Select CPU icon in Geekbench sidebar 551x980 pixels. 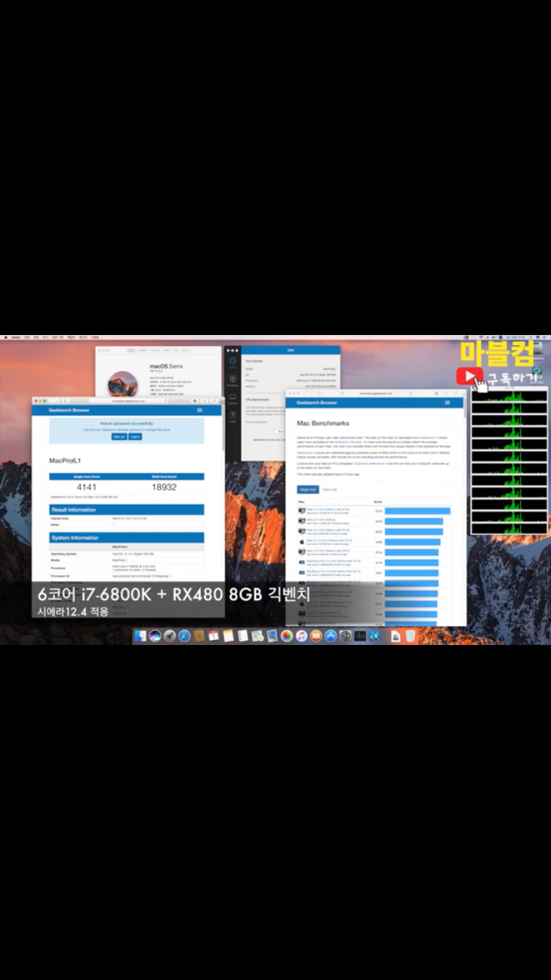[x=233, y=363]
